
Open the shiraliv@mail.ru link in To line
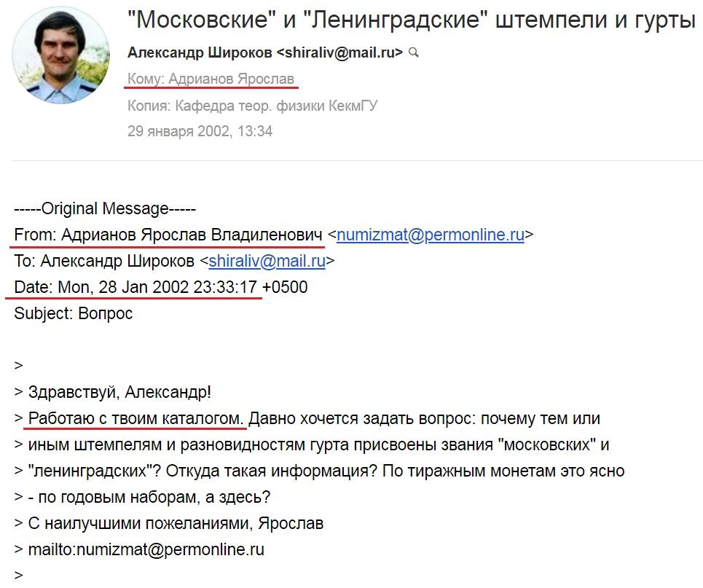267,261
